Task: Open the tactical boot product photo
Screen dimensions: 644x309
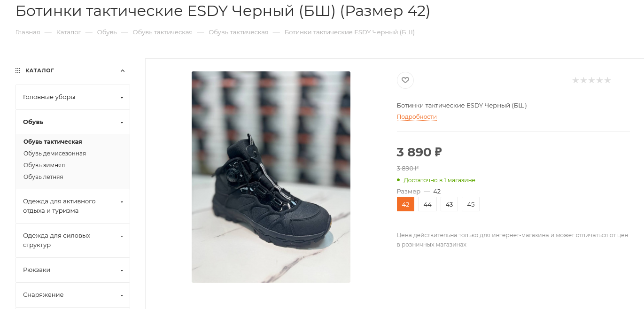Action: coord(271,177)
